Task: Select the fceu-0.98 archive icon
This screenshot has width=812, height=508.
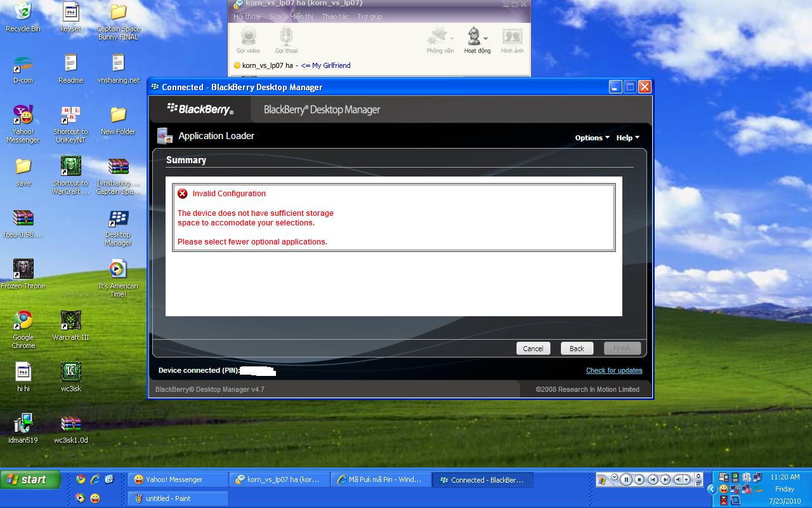Action: click(23, 223)
